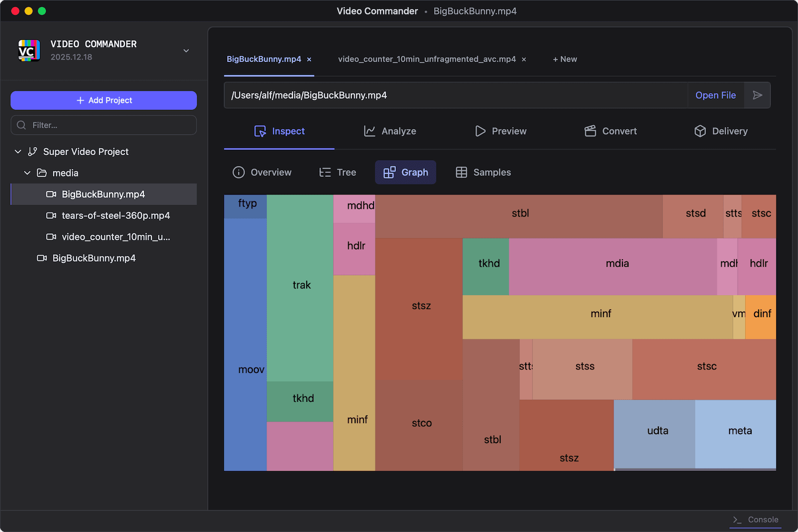The height and width of the screenshot is (532, 798).
Task: Select the Tree view icon
Action: click(x=324, y=172)
